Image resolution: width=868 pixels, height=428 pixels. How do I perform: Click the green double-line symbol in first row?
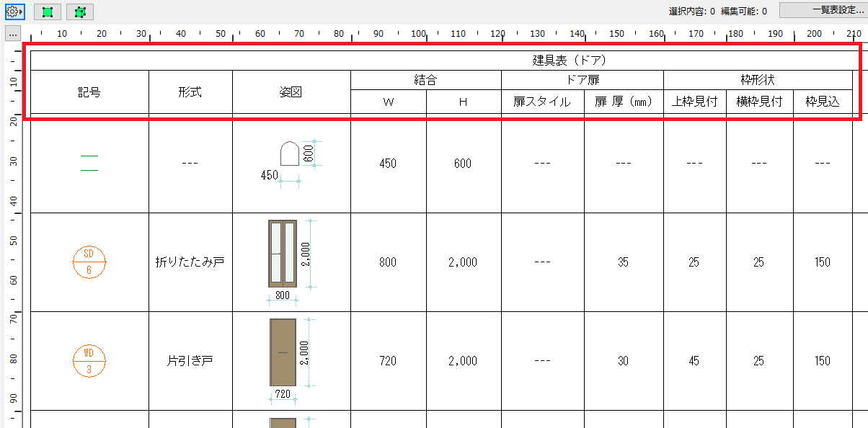point(89,163)
